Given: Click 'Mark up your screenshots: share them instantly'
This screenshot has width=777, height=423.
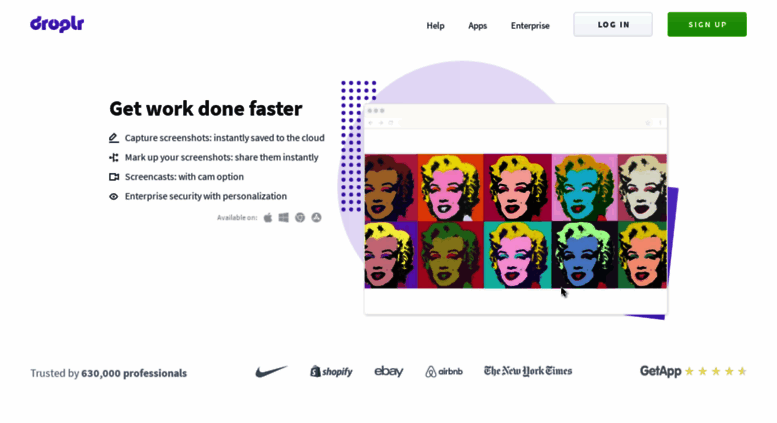Looking at the screenshot, I should 222,157.
